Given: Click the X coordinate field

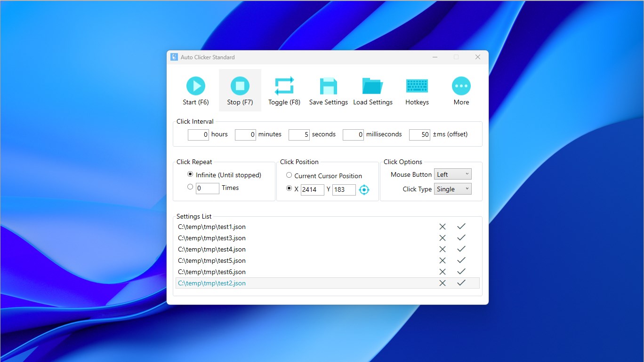Looking at the screenshot, I should [313, 190].
